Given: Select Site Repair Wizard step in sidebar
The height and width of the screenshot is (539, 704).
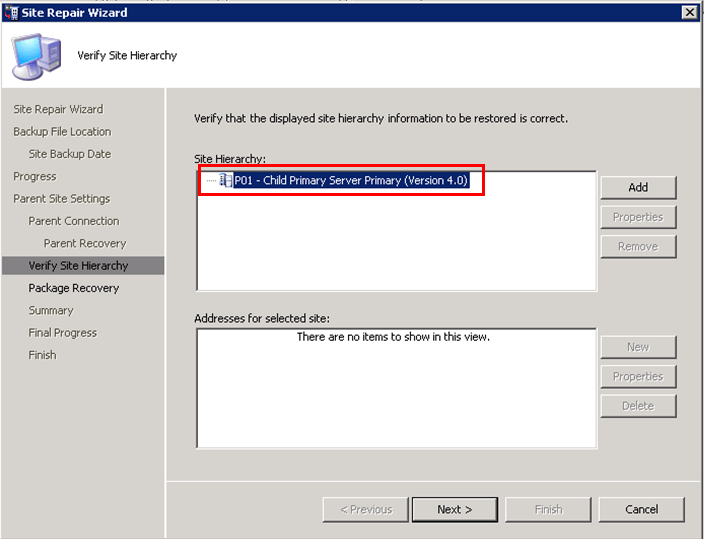Looking at the screenshot, I should tap(58, 109).
